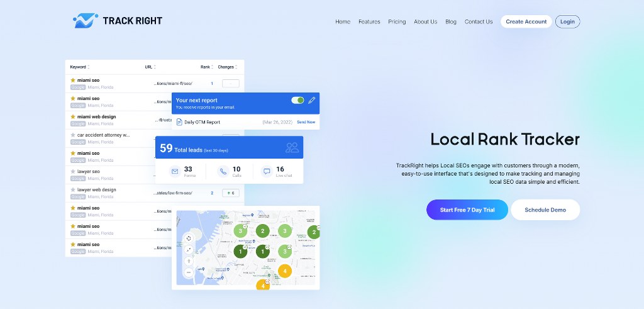
Task: Zoom out the map with minus
Action: click(x=189, y=272)
